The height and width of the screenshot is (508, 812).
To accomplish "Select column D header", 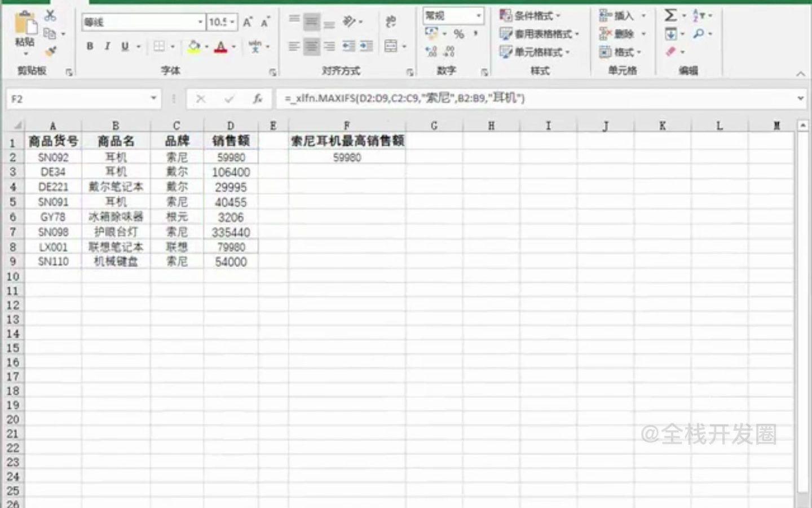I will [231, 126].
